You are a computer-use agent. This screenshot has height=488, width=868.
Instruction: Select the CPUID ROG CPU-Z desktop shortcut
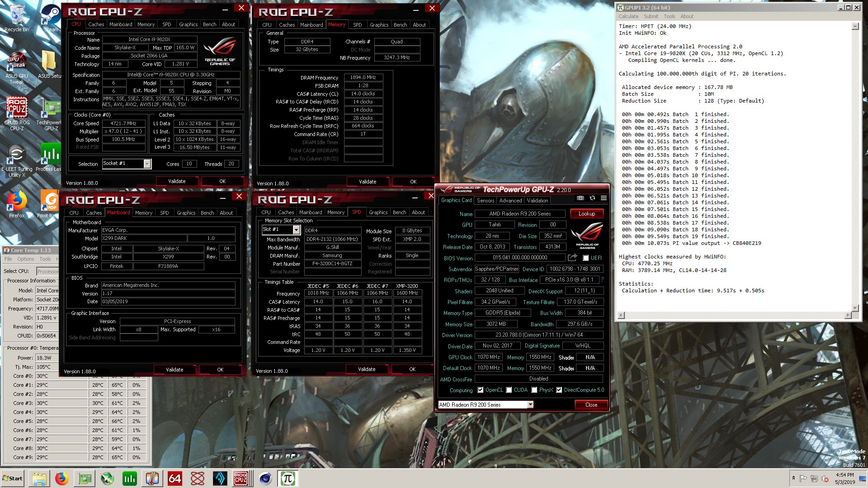tap(17, 113)
